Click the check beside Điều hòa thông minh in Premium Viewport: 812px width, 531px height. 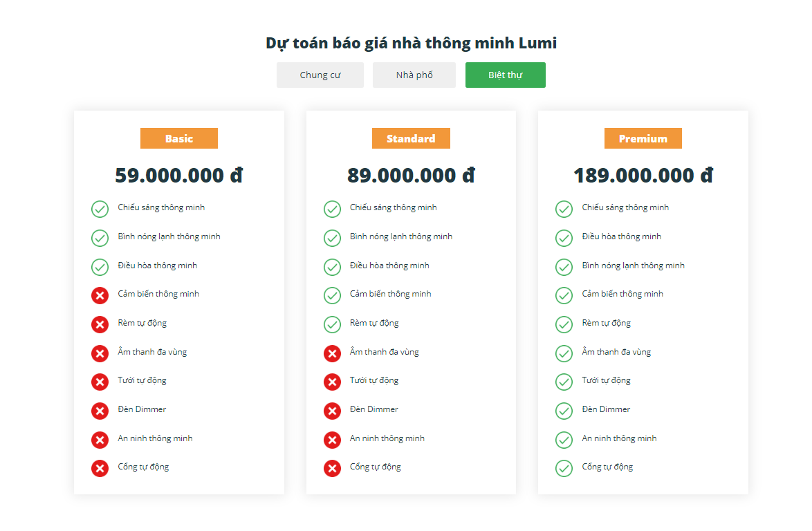(564, 237)
